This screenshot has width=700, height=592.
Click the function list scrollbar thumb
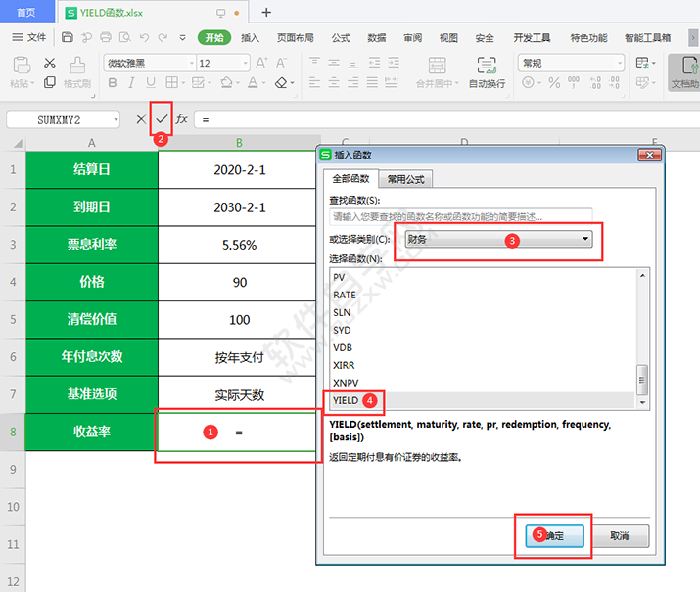[642, 380]
